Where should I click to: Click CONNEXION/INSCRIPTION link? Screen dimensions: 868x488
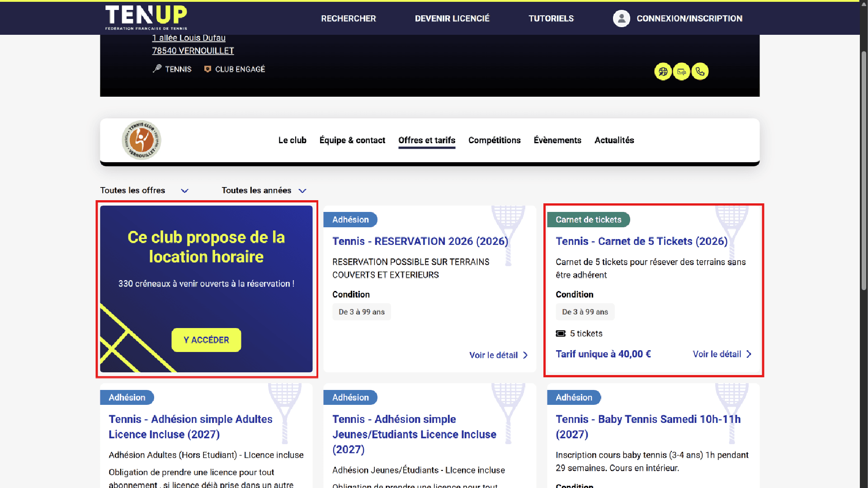pyautogui.click(x=689, y=19)
